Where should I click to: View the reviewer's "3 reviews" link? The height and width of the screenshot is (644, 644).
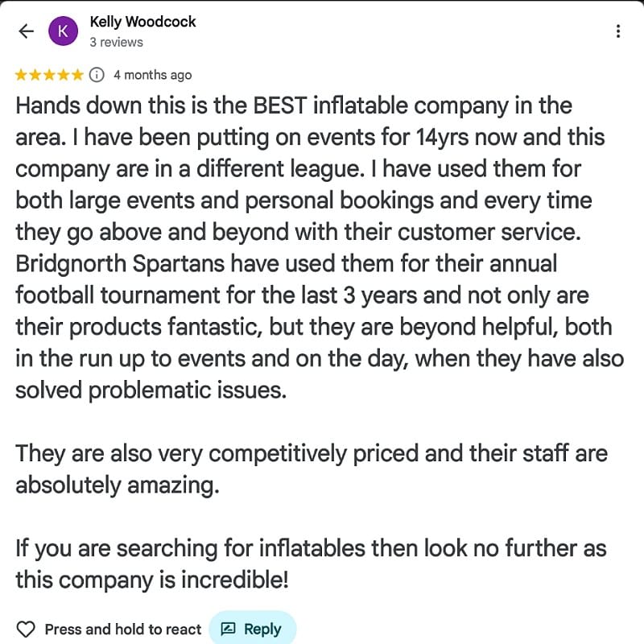coord(116,42)
